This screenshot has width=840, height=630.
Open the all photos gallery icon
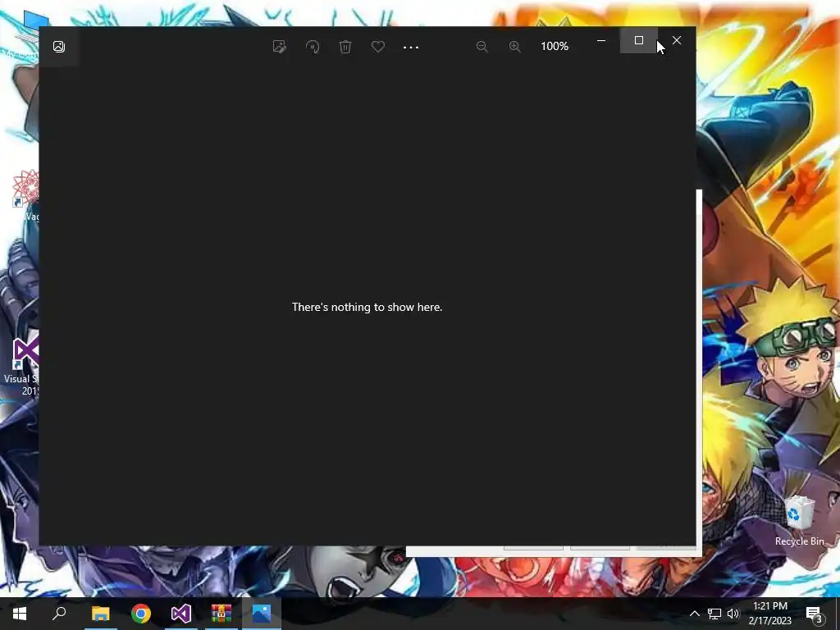59,47
